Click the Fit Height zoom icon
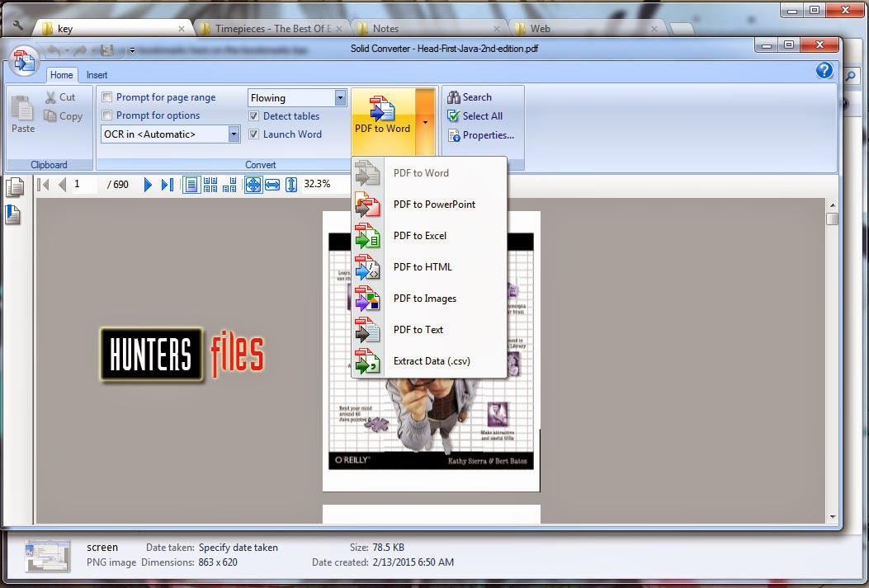Image resolution: width=869 pixels, height=588 pixels. click(x=291, y=185)
